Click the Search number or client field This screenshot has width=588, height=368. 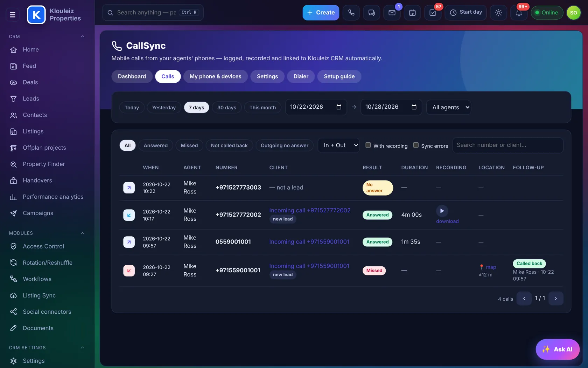pos(507,145)
